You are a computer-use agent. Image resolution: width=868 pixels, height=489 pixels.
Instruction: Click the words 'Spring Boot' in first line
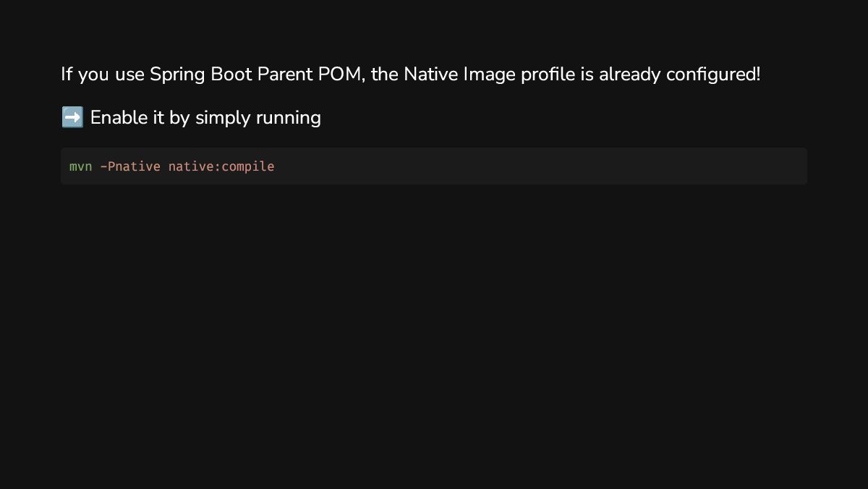pos(195,74)
